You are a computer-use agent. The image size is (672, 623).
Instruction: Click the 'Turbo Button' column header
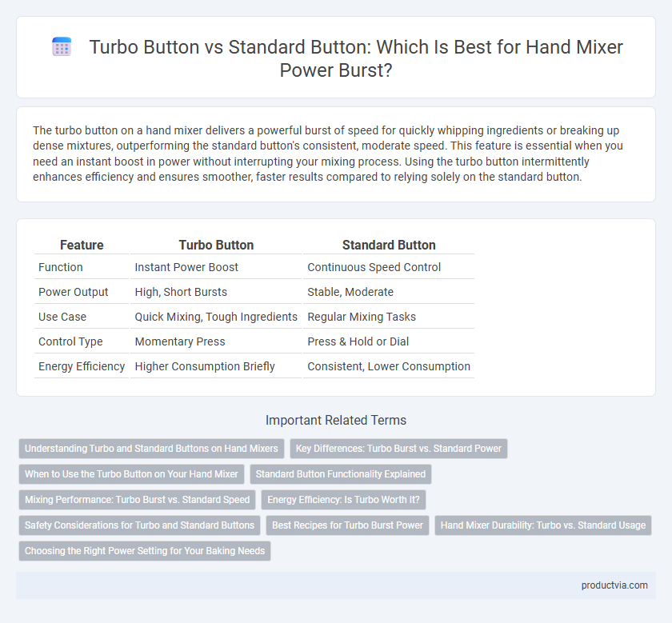coord(216,245)
